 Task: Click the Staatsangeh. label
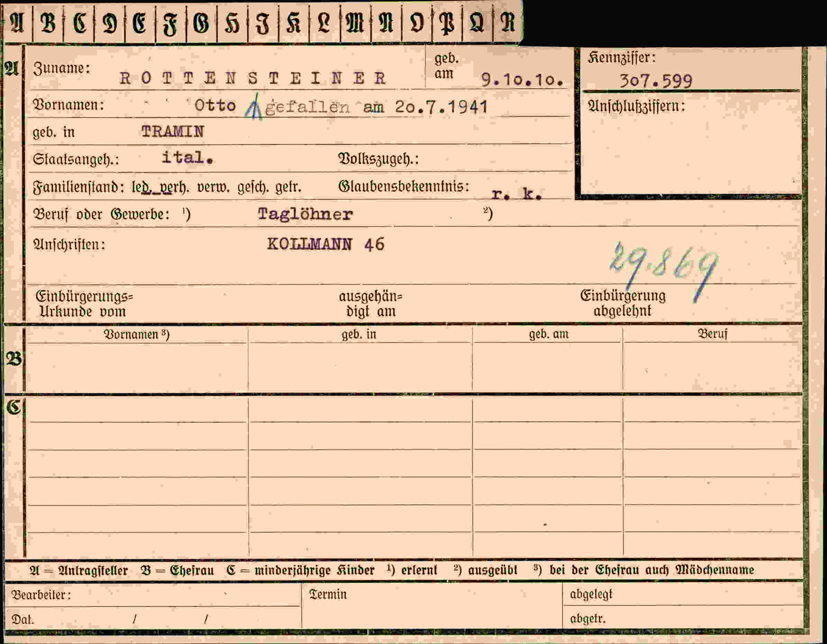[76, 159]
